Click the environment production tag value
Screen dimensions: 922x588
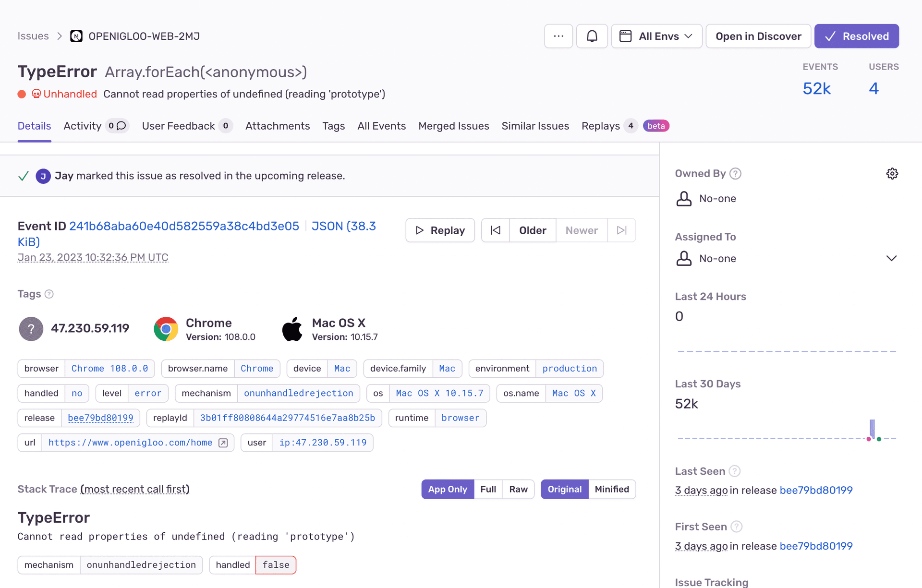click(570, 369)
